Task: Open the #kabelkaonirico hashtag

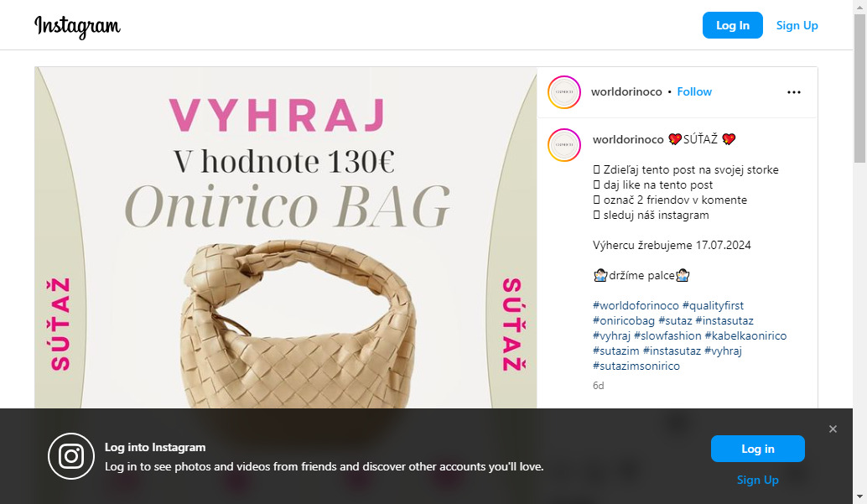Action: point(745,335)
